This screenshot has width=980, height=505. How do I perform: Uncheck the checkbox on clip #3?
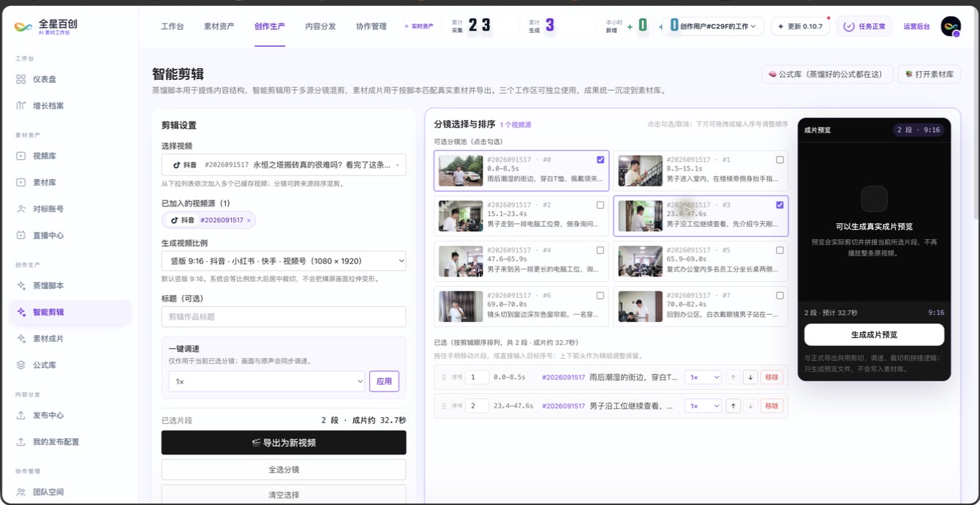(780, 205)
